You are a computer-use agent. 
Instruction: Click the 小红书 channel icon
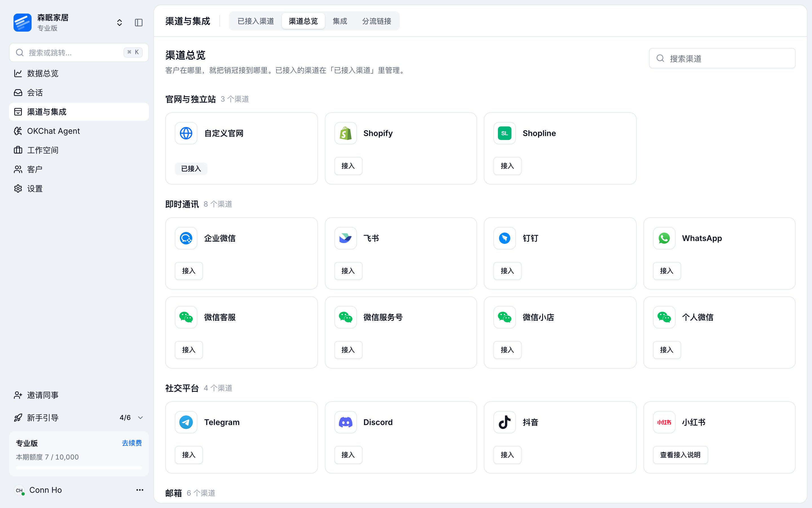664,422
